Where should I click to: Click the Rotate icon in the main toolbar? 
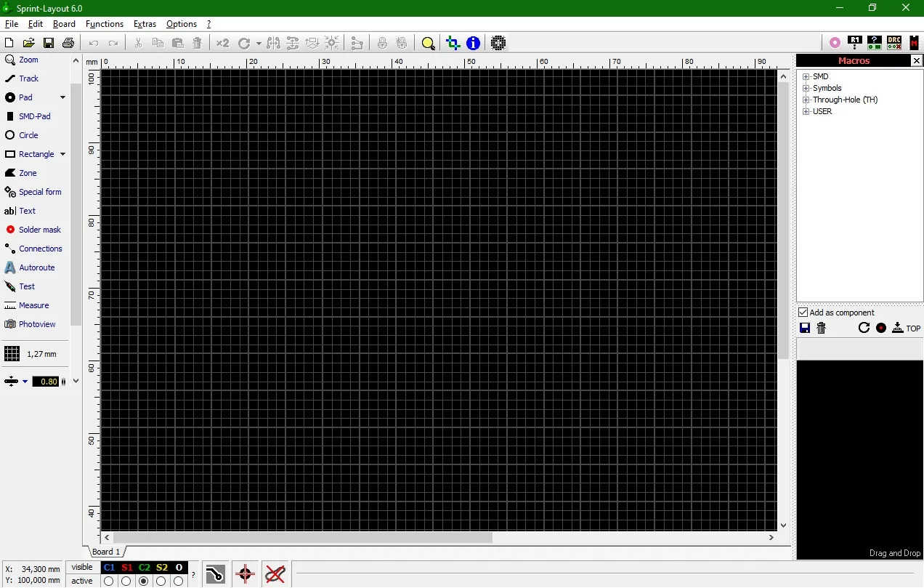click(x=244, y=44)
